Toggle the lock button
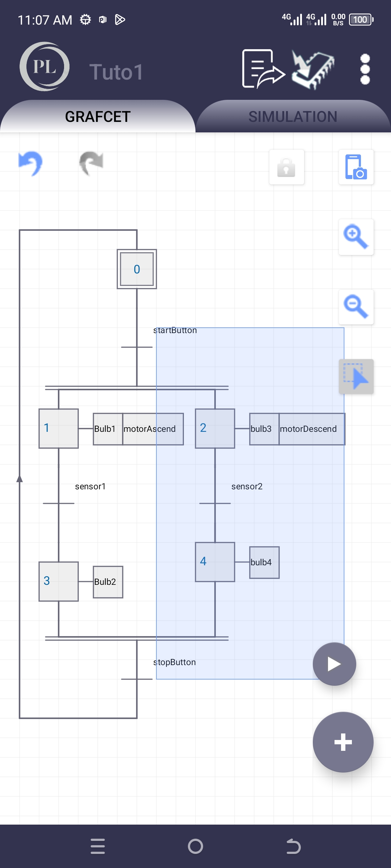391x868 pixels. [x=287, y=167]
